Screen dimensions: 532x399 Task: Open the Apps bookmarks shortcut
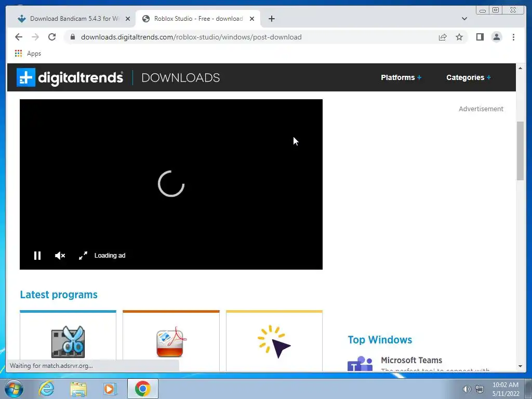point(28,54)
